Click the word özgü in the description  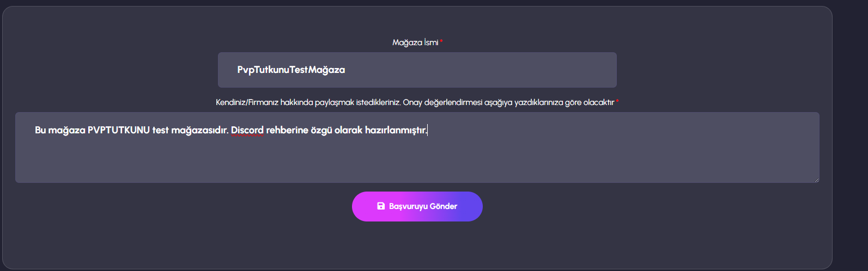(x=321, y=131)
